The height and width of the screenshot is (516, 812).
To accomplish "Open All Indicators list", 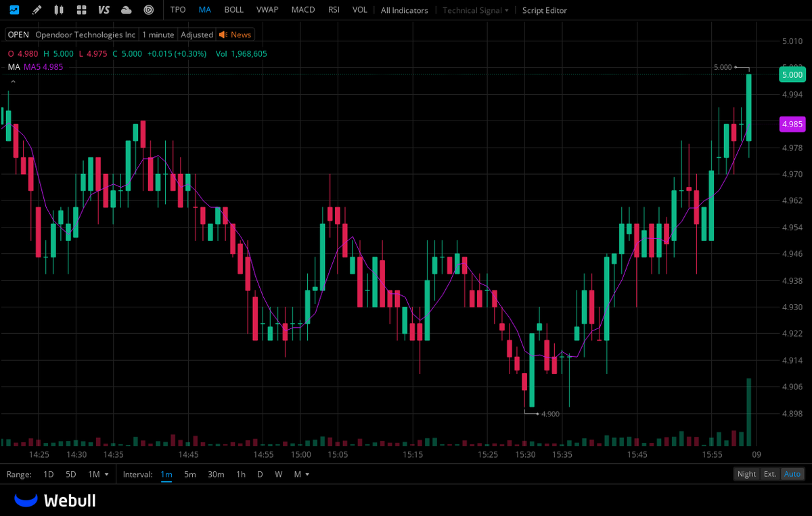I will click(404, 10).
